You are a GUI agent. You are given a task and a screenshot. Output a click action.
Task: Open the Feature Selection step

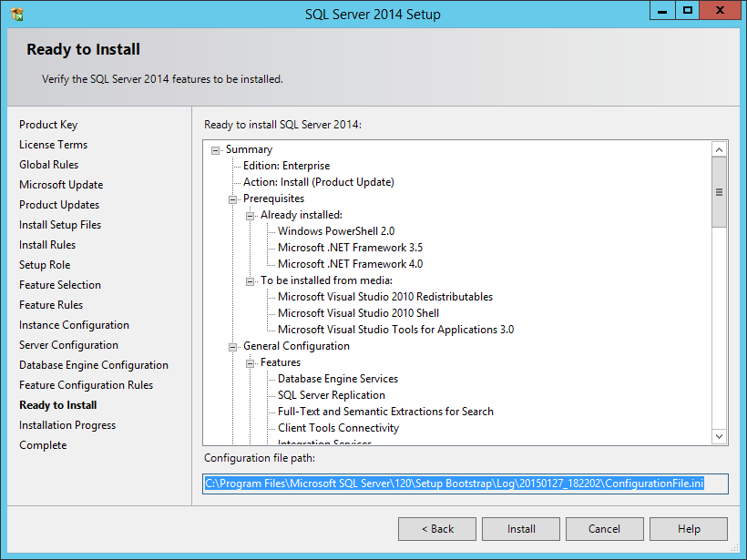pos(60,284)
